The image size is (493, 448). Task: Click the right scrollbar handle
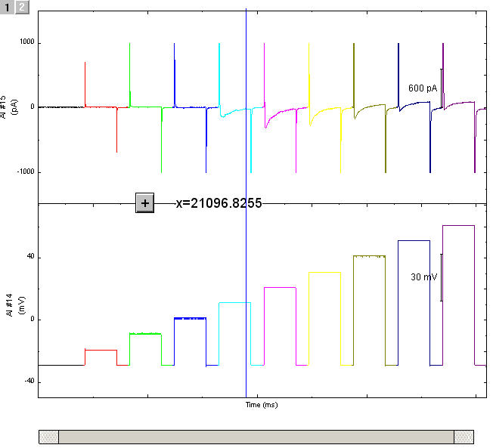tap(464, 437)
